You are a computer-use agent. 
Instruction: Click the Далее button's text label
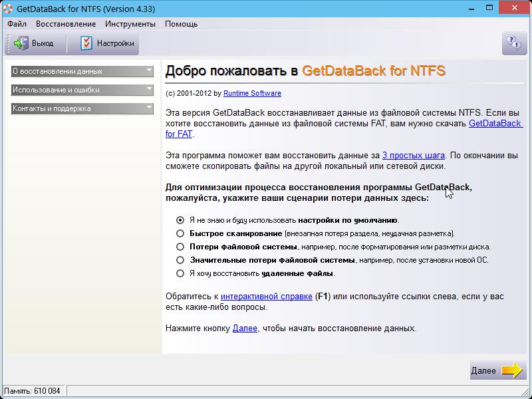483,370
